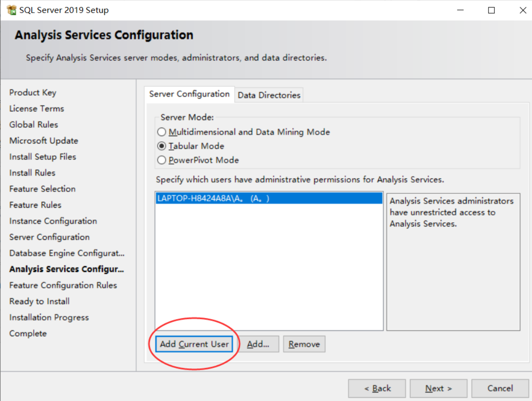The height and width of the screenshot is (401, 532).
Task: Click the Add Current User button
Action: [x=194, y=344]
